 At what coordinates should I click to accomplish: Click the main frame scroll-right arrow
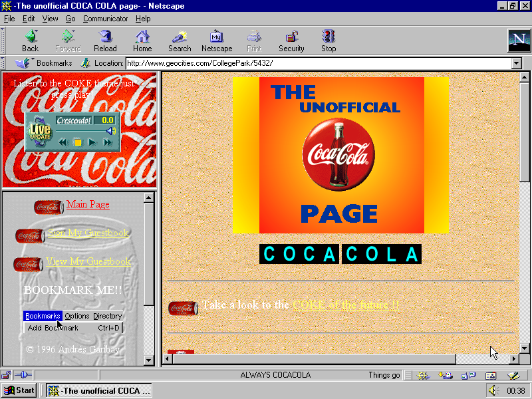tap(514, 358)
